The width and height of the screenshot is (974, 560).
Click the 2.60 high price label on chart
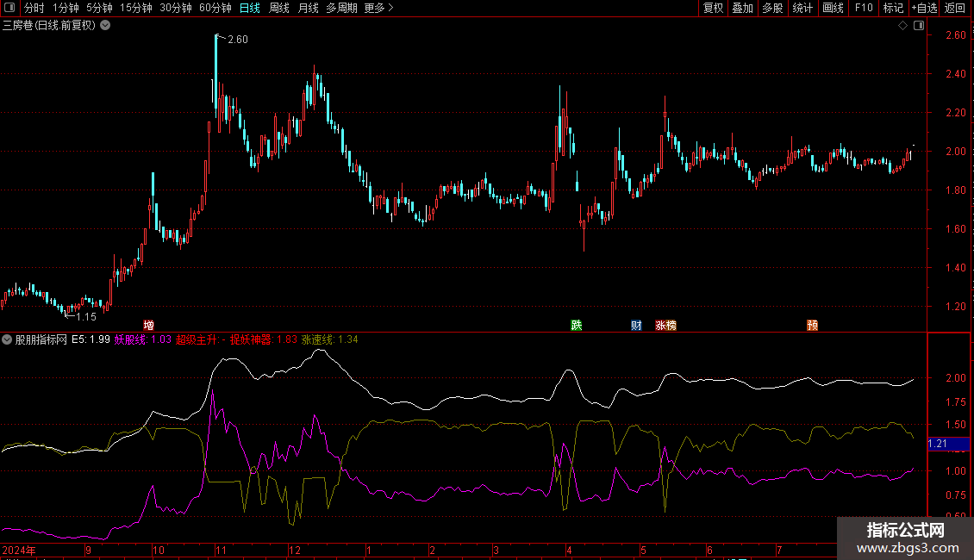point(237,39)
